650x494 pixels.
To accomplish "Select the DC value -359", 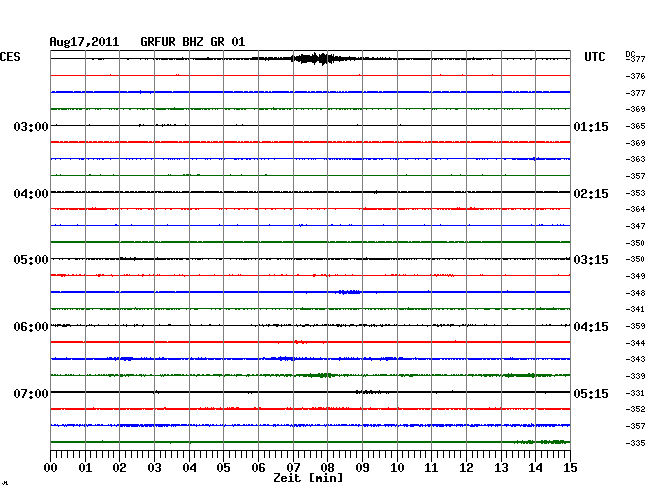I will coord(635,326).
